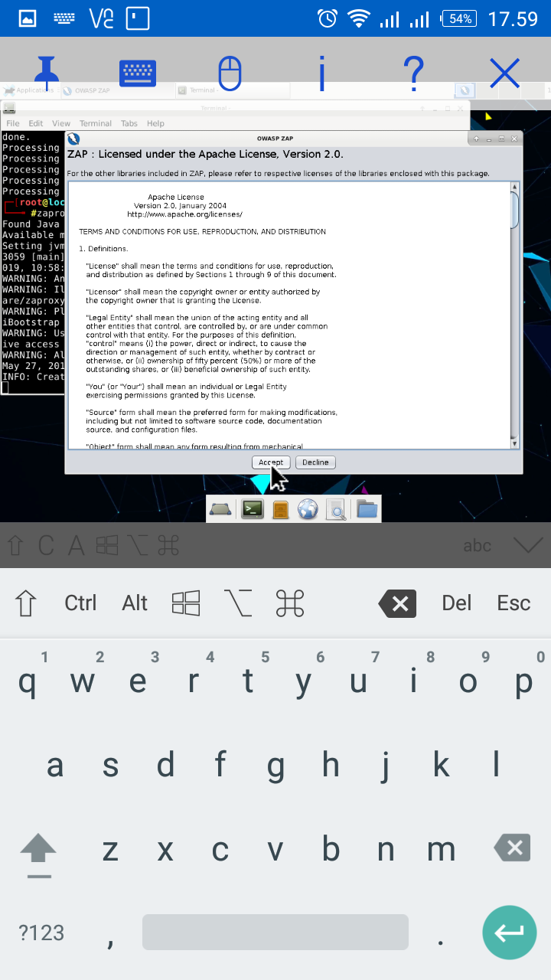
Task: Collapse the key bar with down chevron
Action: 528,545
